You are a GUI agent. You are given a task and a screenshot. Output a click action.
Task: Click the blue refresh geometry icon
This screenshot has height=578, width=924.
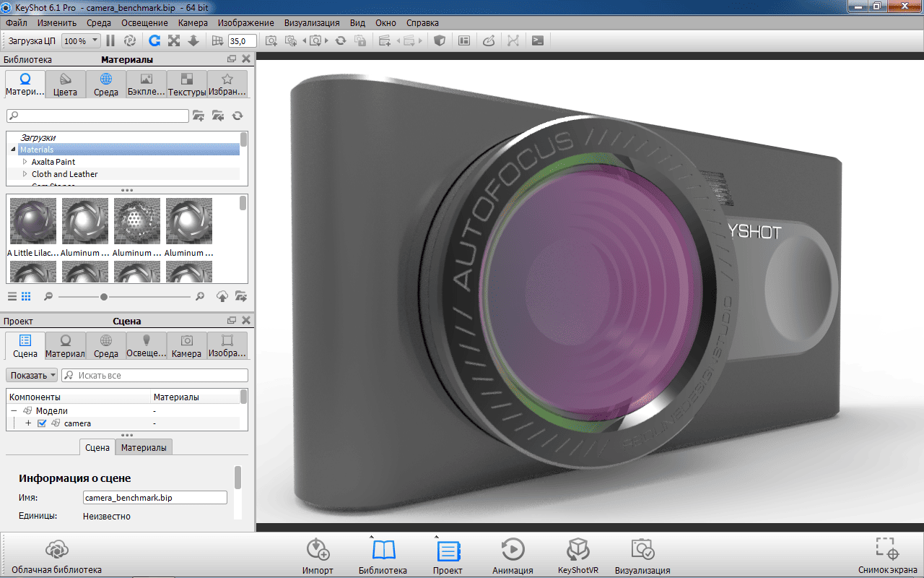[x=154, y=41]
